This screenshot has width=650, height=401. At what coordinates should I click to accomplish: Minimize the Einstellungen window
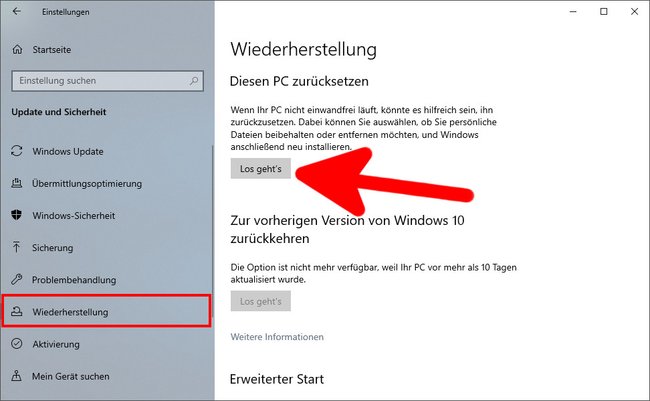pyautogui.click(x=573, y=12)
